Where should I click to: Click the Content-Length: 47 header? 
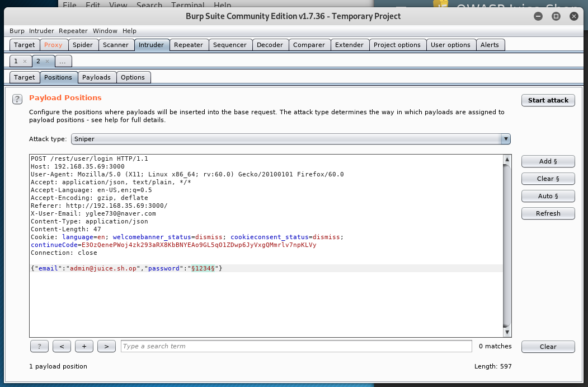tap(66, 230)
